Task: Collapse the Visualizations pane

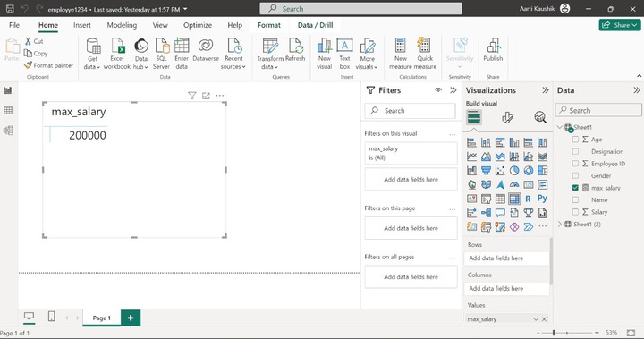Action: [x=545, y=90]
